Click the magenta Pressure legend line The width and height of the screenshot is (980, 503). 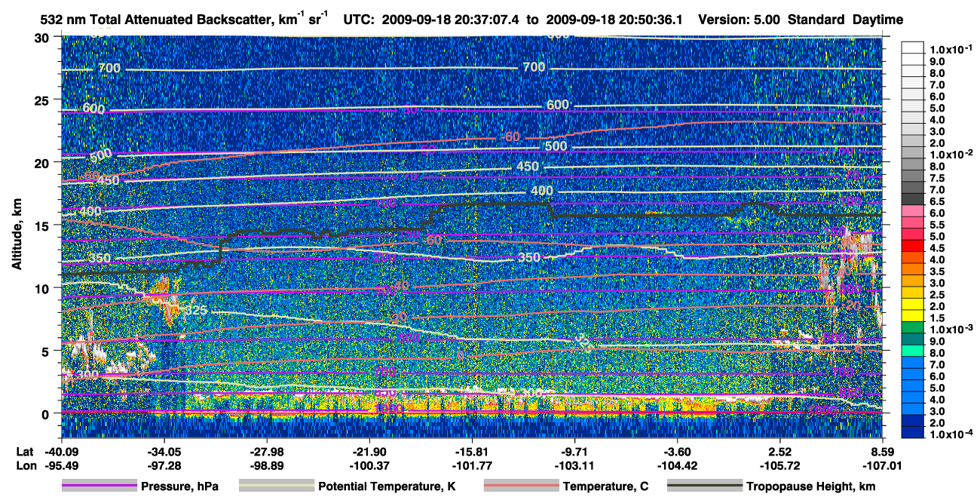coord(99,486)
